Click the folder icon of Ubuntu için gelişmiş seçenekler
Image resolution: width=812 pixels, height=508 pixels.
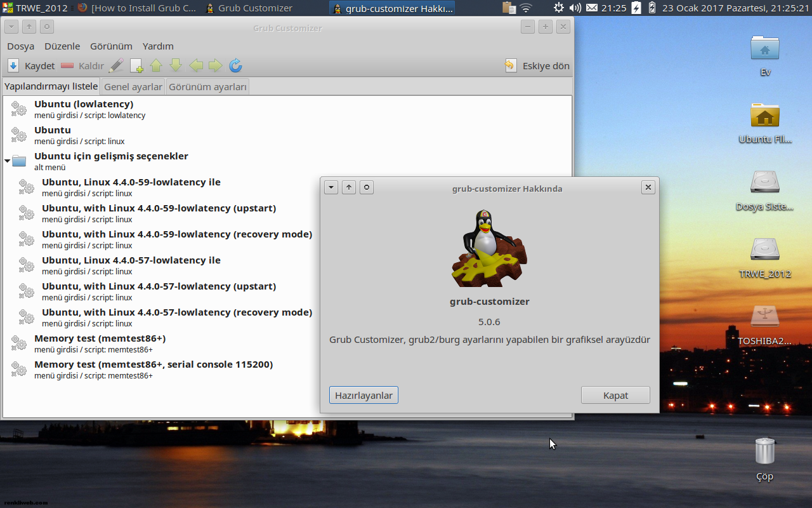point(19,161)
